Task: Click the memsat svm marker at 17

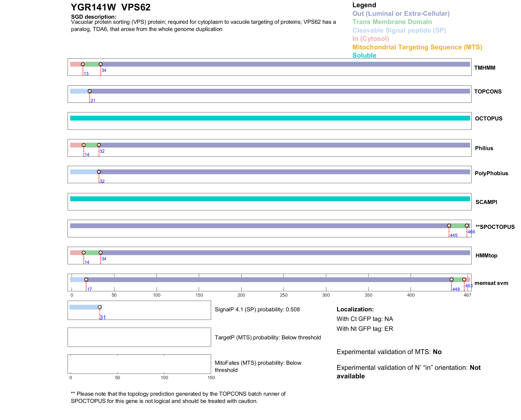Action: 86,280
